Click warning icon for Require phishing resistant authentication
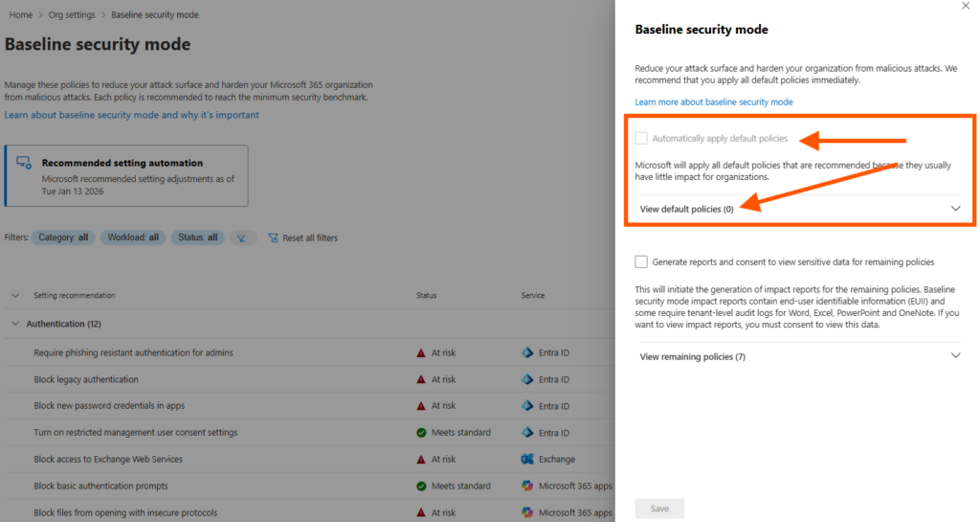Image resolution: width=980 pixels, height=522 pixels. [x=421, y=352]
